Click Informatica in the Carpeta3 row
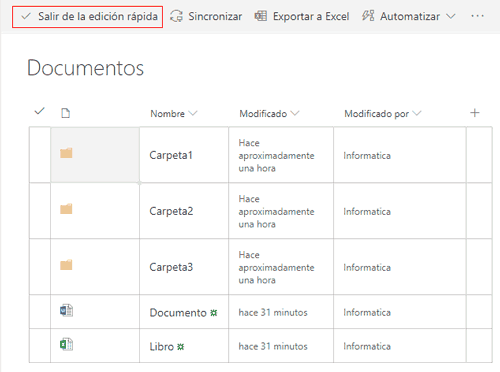 click(367, 268)
